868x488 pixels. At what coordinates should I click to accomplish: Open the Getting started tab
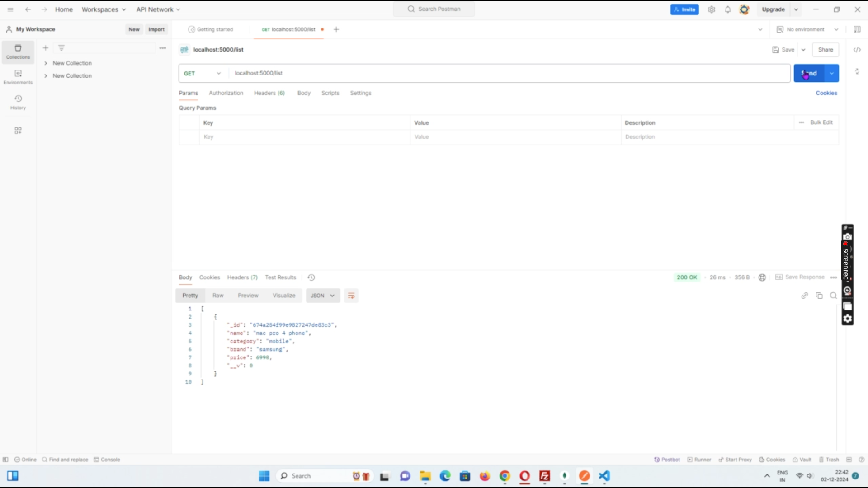[211, 29]
